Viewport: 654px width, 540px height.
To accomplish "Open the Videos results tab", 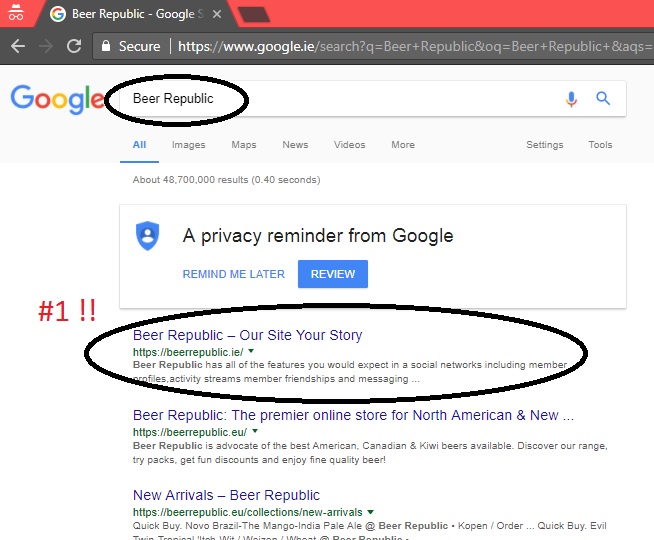I will coord(350,145).
